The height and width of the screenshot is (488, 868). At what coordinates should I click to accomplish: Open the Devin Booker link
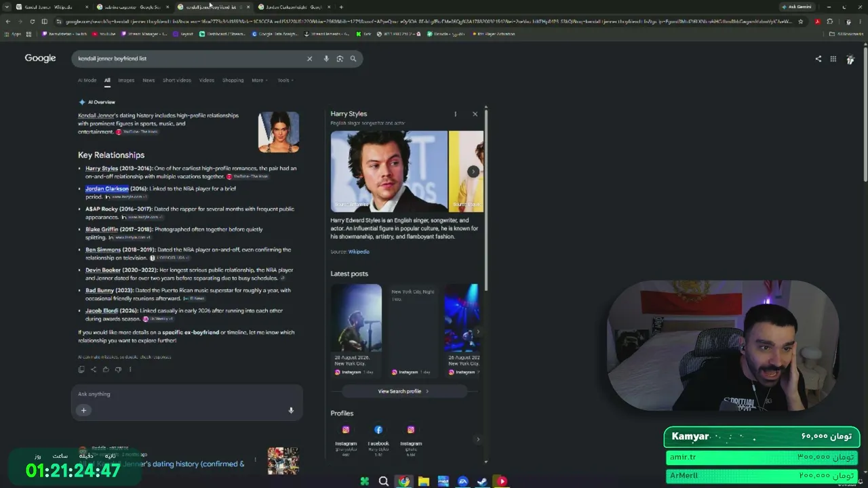103,270
